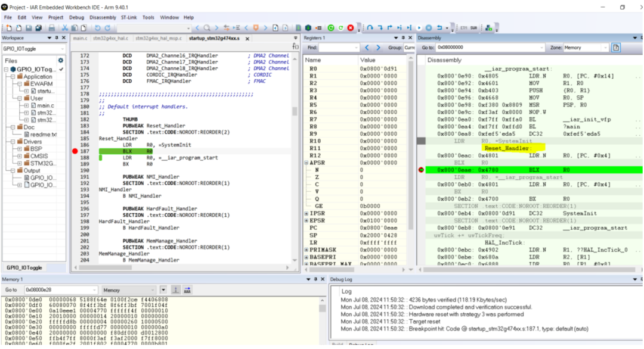Viewport: 644px width, 349px height.
Task: Collapse the APSR register group
Action: (x=306, y=163)
